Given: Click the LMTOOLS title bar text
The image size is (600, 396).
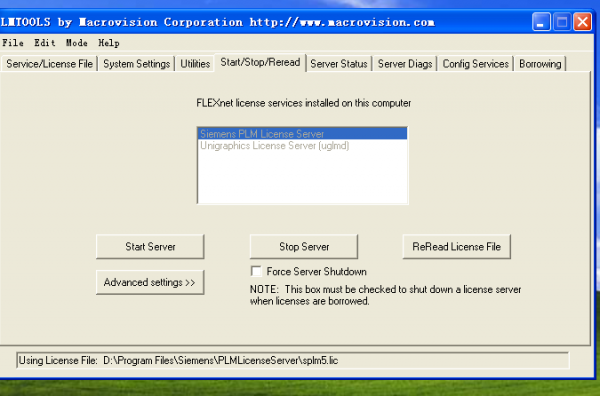Looking at the screenshot, I should [217, 22].
